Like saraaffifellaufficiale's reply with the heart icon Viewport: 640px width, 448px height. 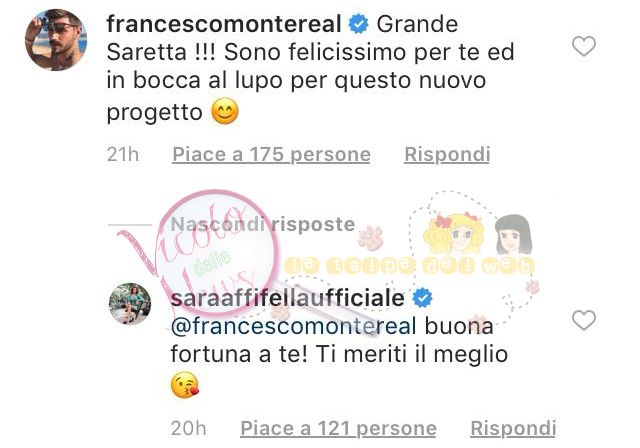click(584, 320)
